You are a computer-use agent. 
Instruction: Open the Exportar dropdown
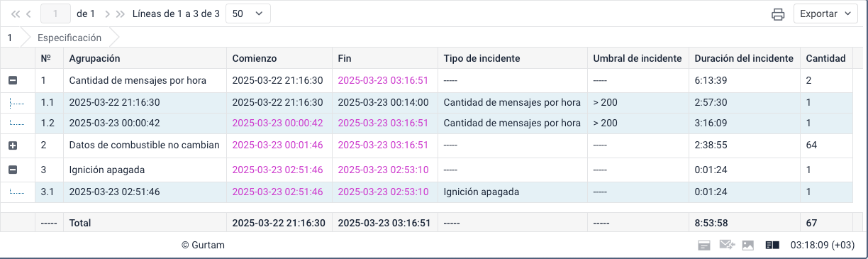tap(826, 13)
